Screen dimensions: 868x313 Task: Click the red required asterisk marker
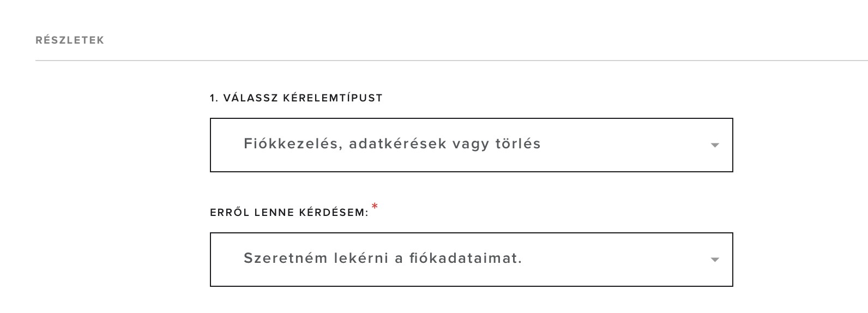point(375,207)
